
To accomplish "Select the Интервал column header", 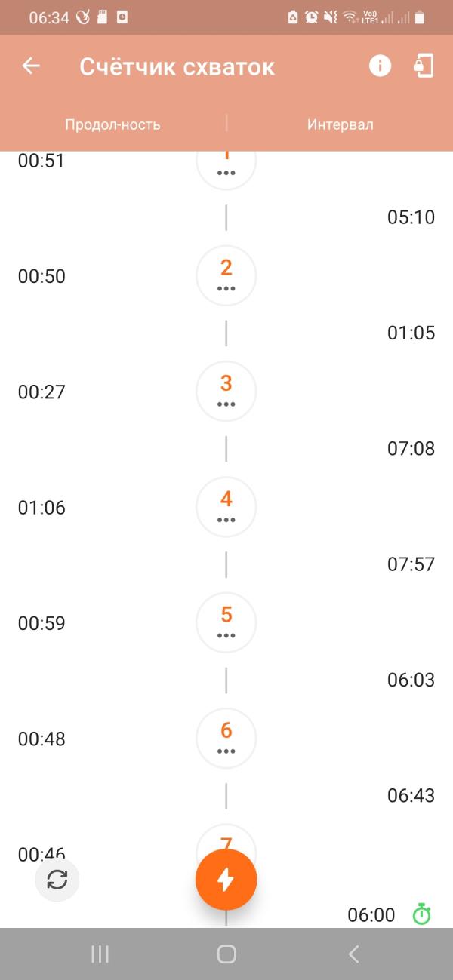I will point(340,124).
